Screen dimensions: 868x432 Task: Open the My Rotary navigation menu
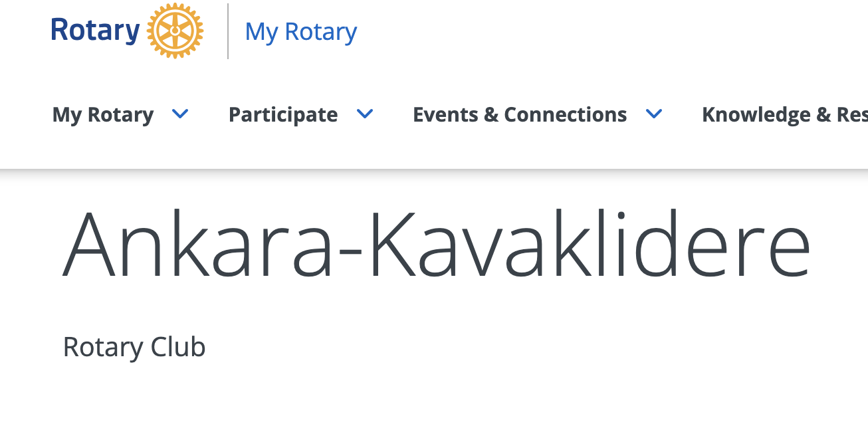(103, 114)
